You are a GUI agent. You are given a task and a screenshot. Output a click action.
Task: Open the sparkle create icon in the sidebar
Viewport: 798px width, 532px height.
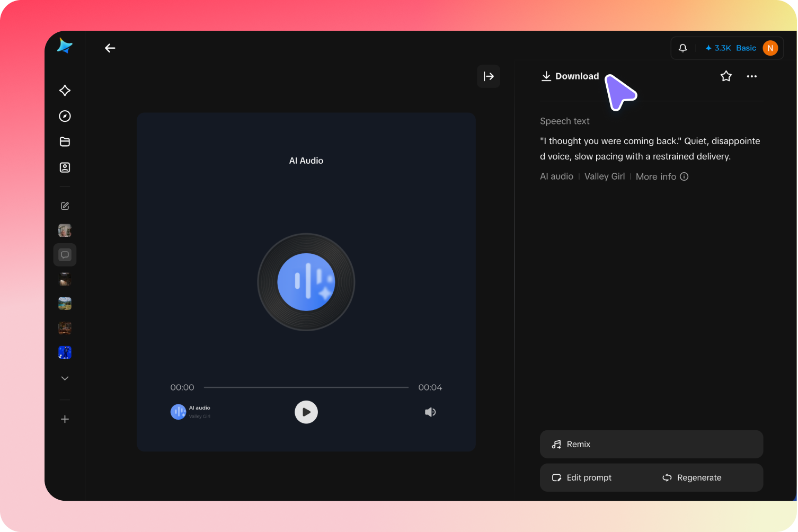[65, 91]
